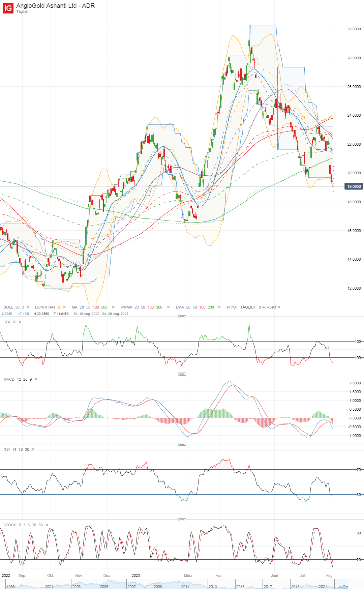This screenshot has width=364, height=589.
Task: Click the highlighted range at timeline end
Action: click(x=341, y=584)
